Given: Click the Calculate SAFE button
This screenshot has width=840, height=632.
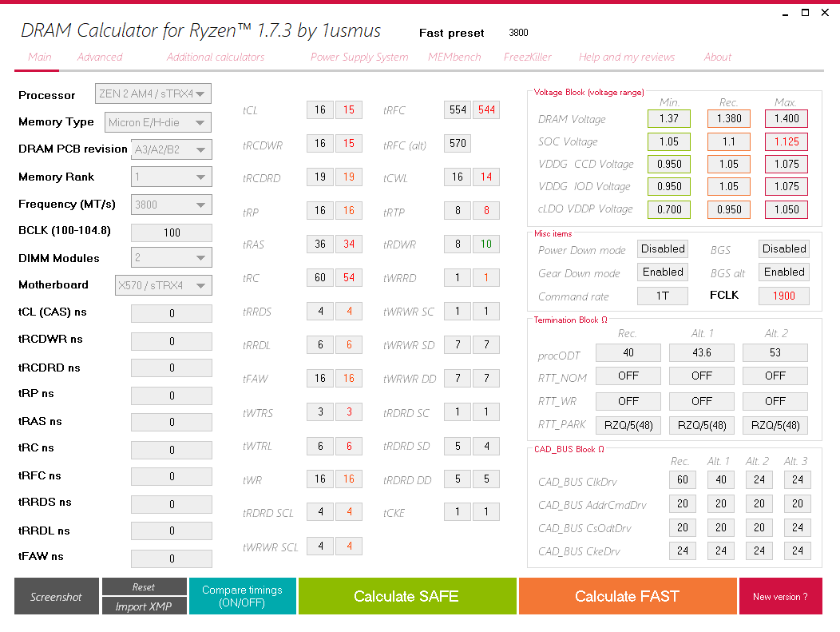Looking at the screenshot, I should coord(407,596).
